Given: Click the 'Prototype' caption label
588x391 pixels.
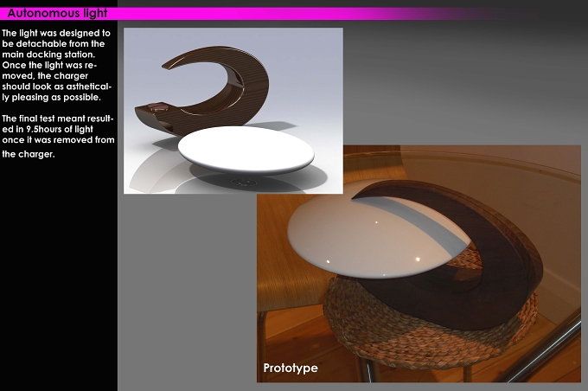Looking at the screenshot, I should 291,369.
